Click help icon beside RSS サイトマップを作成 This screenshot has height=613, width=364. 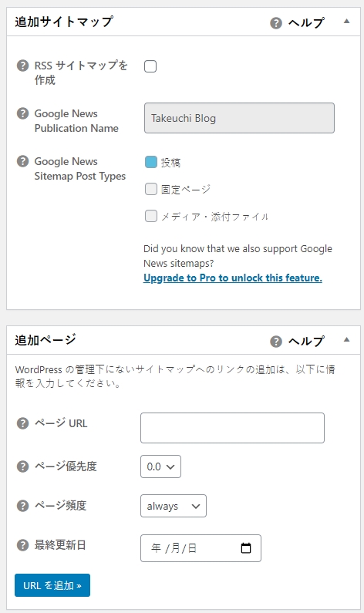(22, 66)
